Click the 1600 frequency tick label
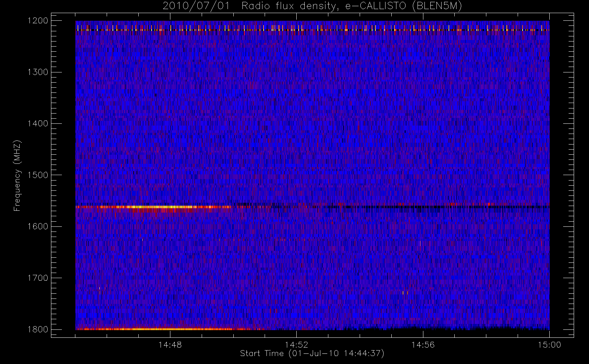589x364 pixels. (38, 226)
